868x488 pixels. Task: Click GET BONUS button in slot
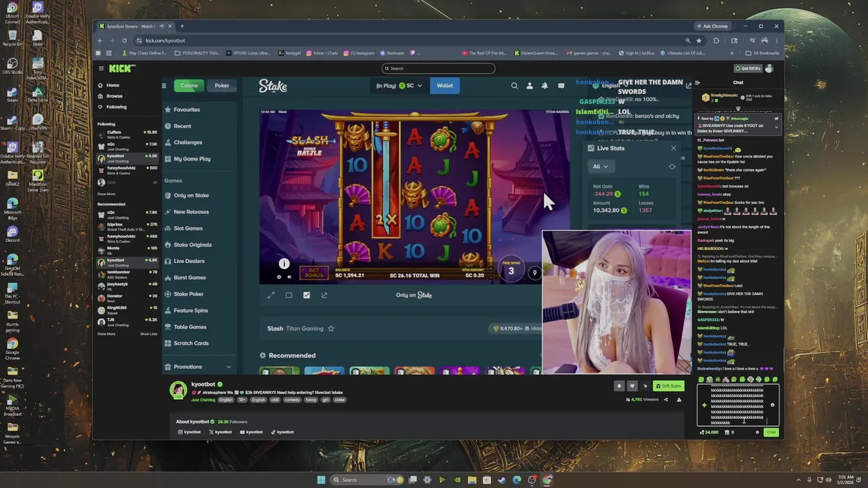(x=313, y=273)
